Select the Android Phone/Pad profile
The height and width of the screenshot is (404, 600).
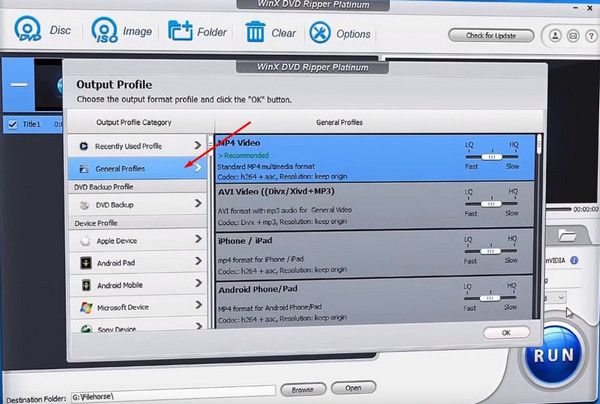pyautogui.click(x=375, y=300)
